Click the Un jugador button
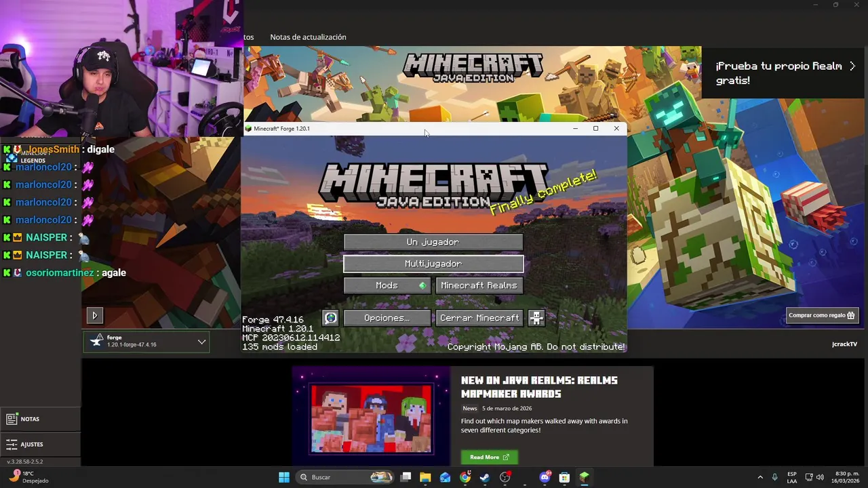Screen dimensions: 868x488 [433, 242]
